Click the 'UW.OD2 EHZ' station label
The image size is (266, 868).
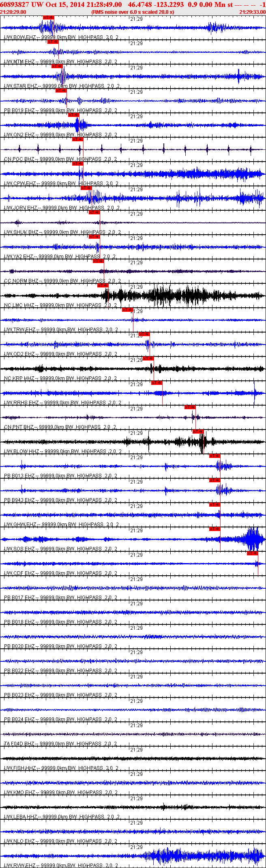click(19, 354)
